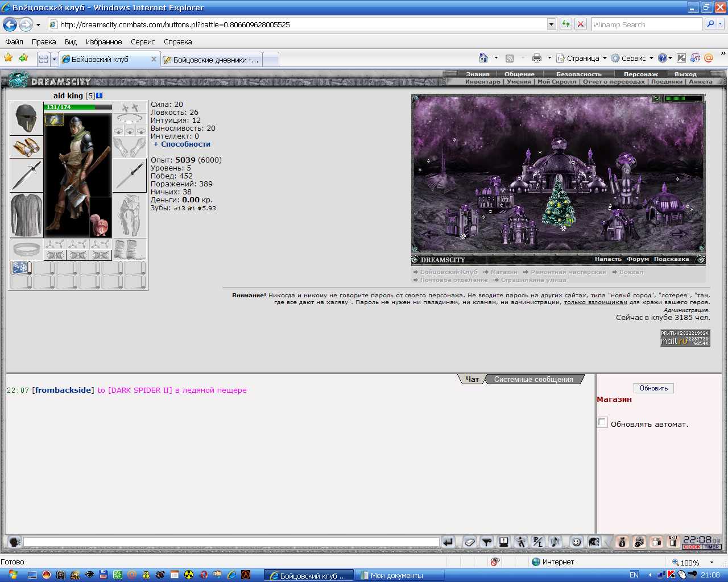The height and width of the screenshot is (582, 728).
Task: Expand the Страница dropdown menu
Action: pos(581,58)
